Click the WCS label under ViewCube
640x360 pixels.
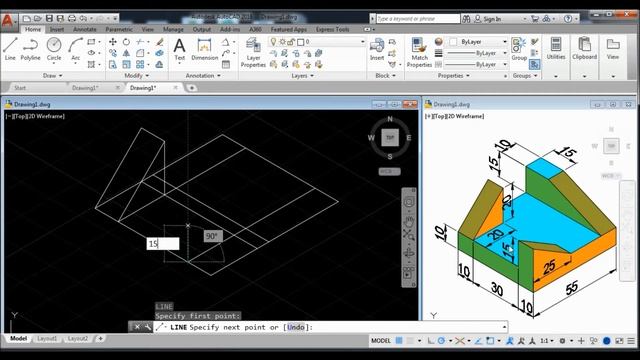389,171
